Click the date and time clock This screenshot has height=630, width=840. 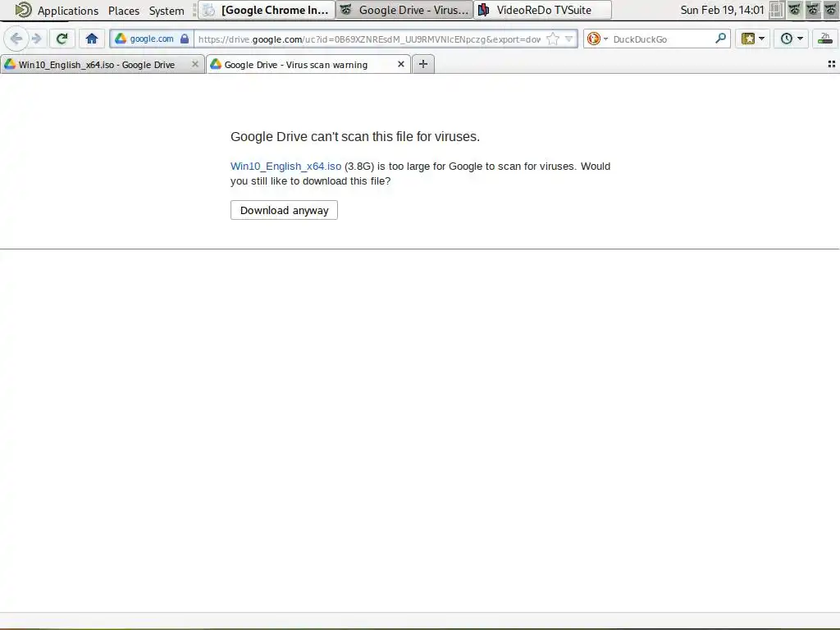click(722, 10)
